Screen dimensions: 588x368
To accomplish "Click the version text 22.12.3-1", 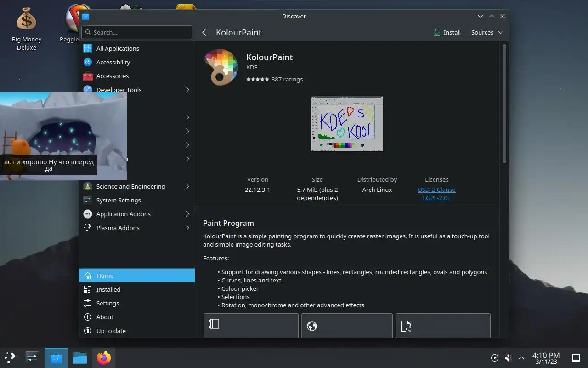I will [257, 190].
